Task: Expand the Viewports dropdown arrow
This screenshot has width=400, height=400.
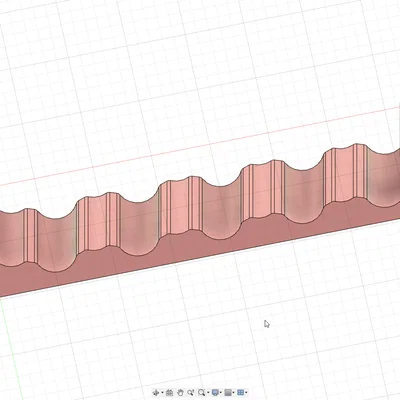Action: pyautogui.click(x=246, y=392)
